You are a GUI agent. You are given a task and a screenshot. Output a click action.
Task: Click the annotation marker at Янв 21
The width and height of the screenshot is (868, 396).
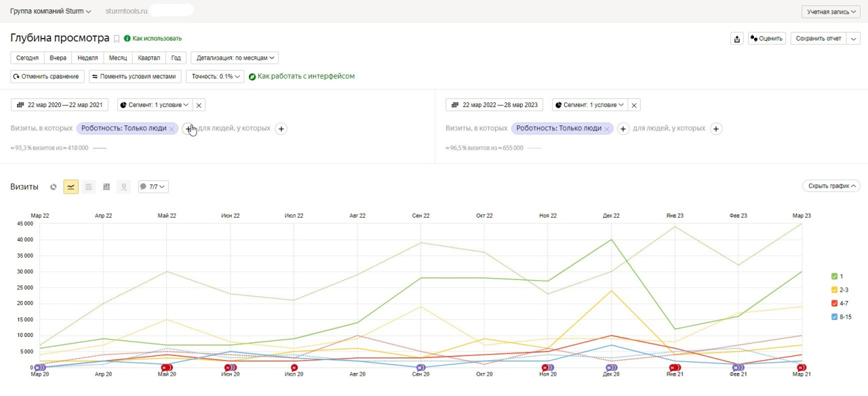(675, 368)
